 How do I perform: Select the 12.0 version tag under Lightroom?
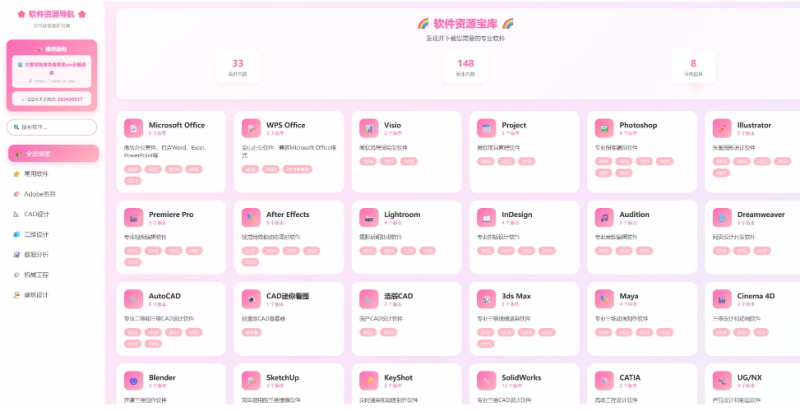428,251
